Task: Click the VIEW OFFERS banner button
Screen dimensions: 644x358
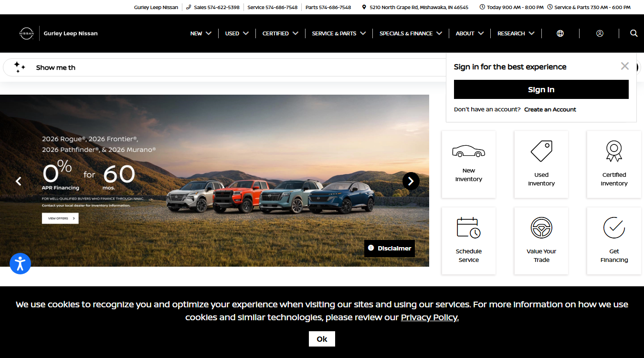Action: tap(60, 218)
